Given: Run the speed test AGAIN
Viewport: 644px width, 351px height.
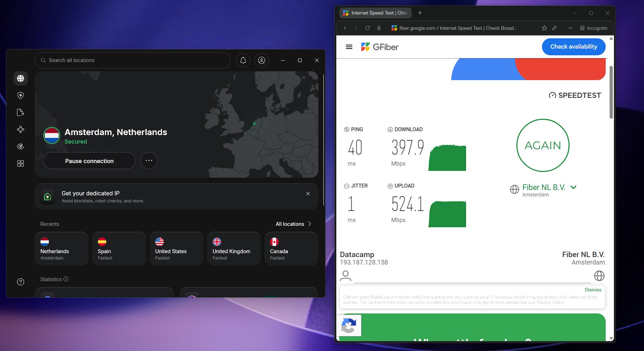Looking at the screenshot, I should (x=543, y=145).
